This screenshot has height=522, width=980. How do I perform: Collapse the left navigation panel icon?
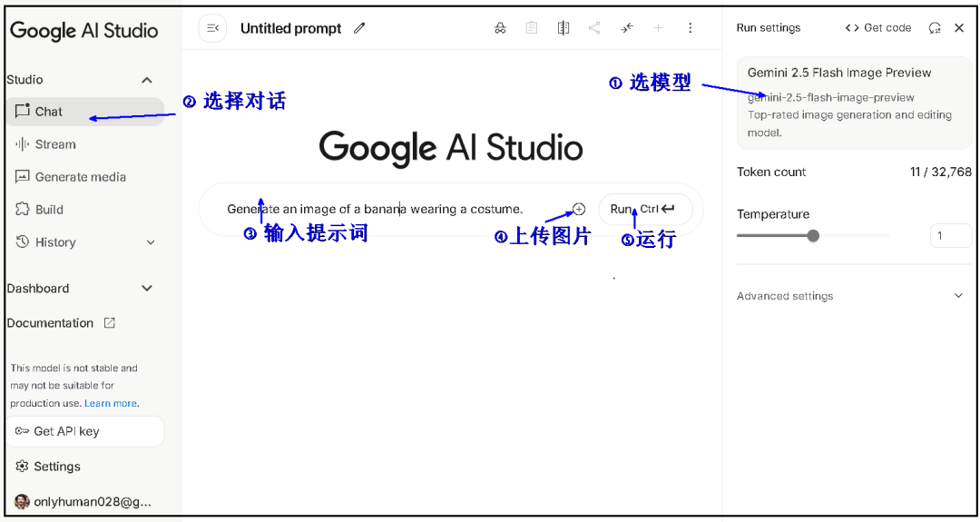(x=212, y=28)
